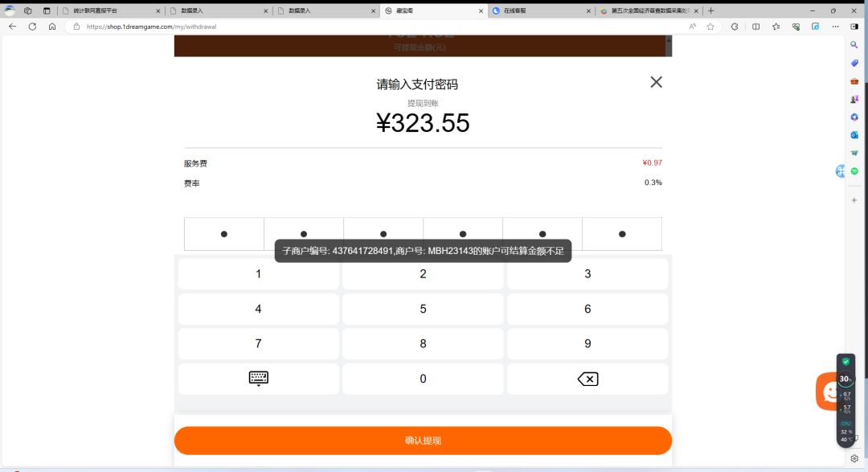Open a new browser tab
This screenshot has height=472, width=868.
[x=711, y=10]
